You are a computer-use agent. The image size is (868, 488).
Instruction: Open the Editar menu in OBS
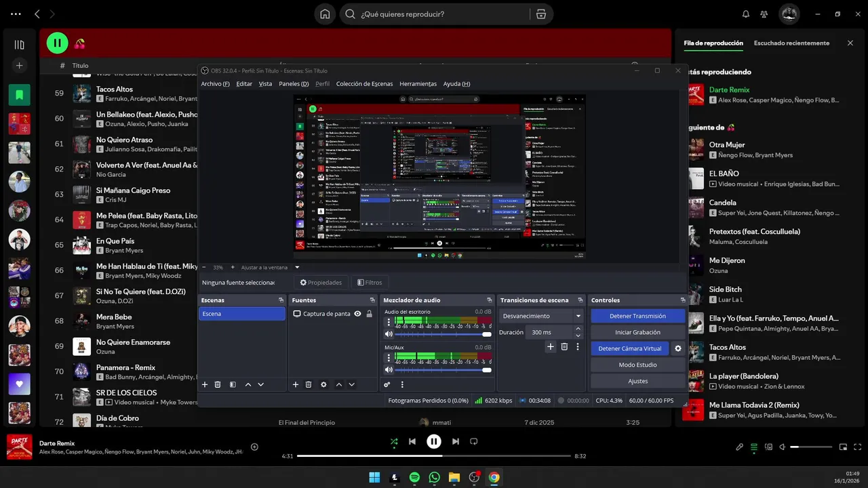(244, 83)
